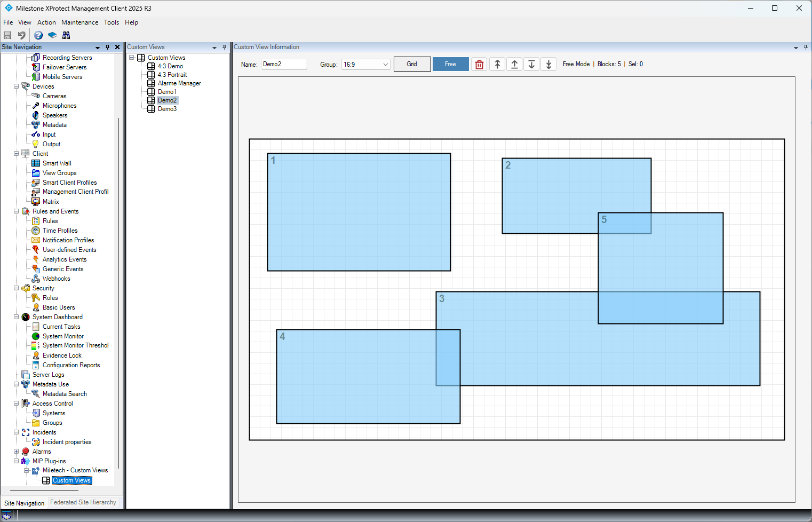
Task: Open Configuration Reports in navigation
Action: 71,365
